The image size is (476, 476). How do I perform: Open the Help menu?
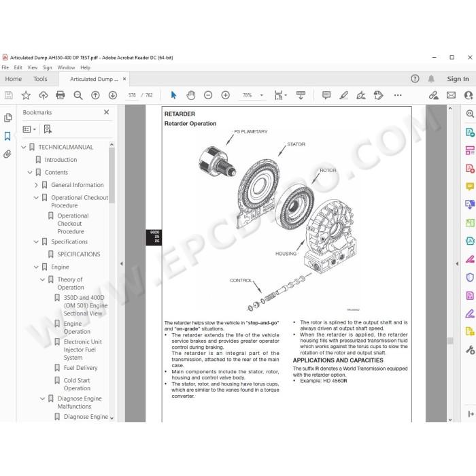click(x=85, y=68)
